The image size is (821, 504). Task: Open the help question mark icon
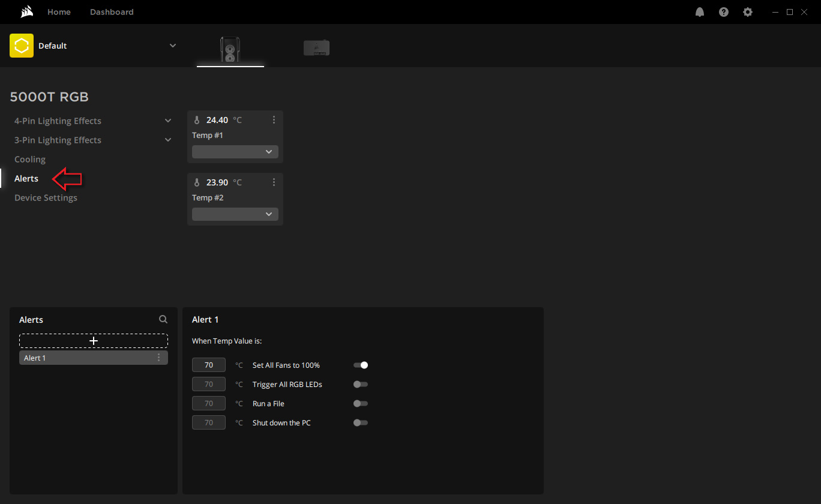[x=724, y=12]
